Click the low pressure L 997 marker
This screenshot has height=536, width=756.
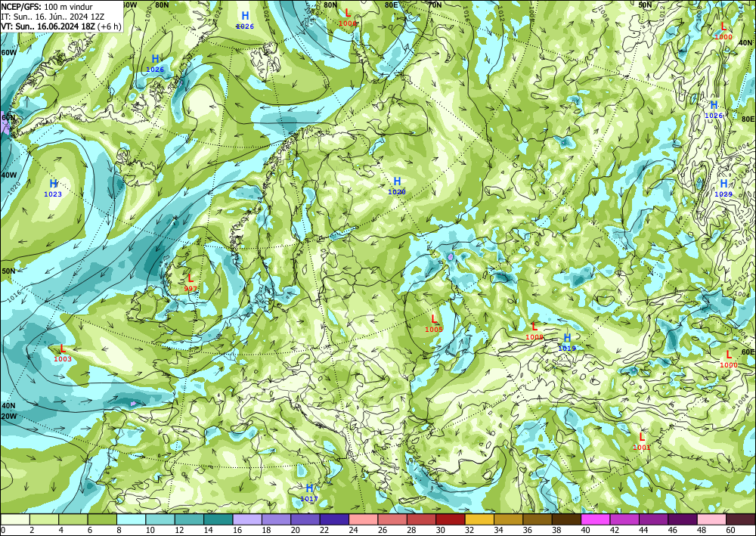tap(191, 283)
